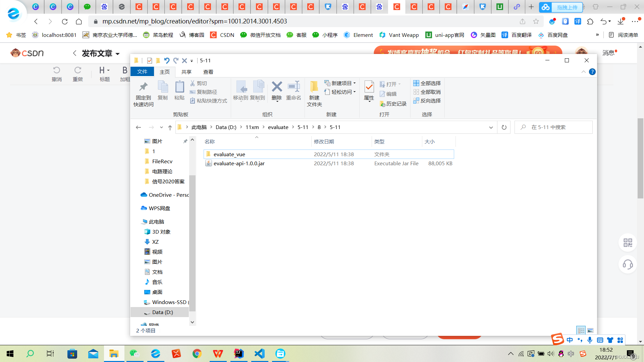Select the 复制 (Copy) icon
Image resolution: width=644 pixels, height=362 pixels.
pyautogui.click(x=163, y=90)
